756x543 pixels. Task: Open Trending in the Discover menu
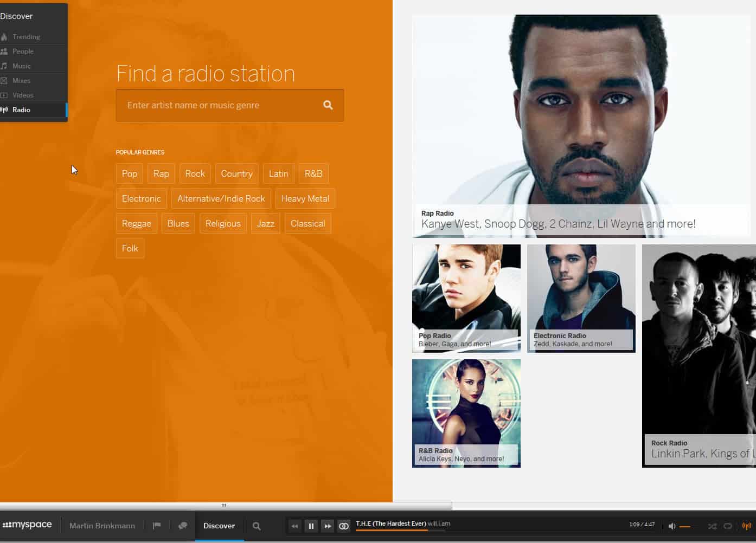coord(33,37)
